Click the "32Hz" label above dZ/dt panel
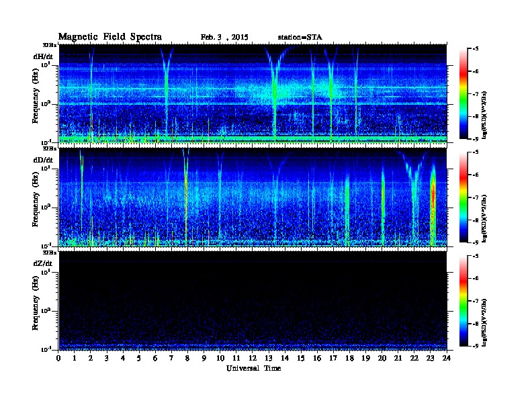 coord(50,253)
